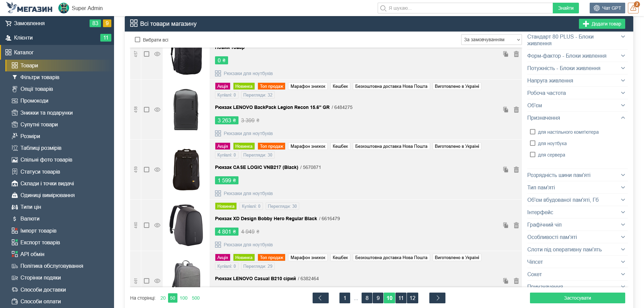This screenshot has width=644, height=308.
Task: Delete Рюкзак XD Design Bobby Hero product
Action: 516,225
